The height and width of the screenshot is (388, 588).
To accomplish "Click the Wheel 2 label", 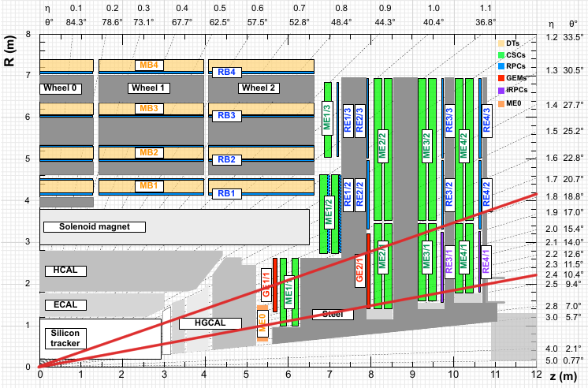I will (x=259, y=88).
